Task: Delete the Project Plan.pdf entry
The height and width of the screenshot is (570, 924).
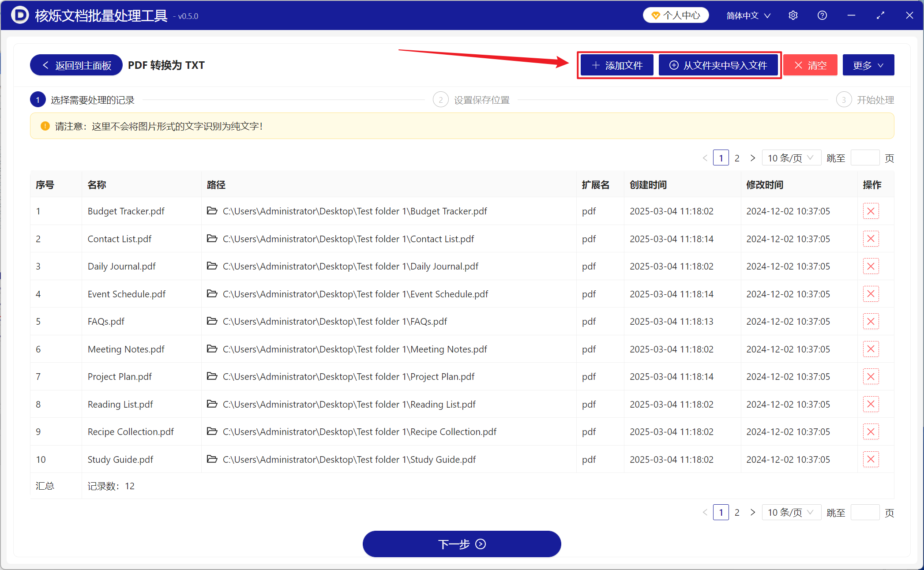Action: pyautogui.click(x=871, y=376)
